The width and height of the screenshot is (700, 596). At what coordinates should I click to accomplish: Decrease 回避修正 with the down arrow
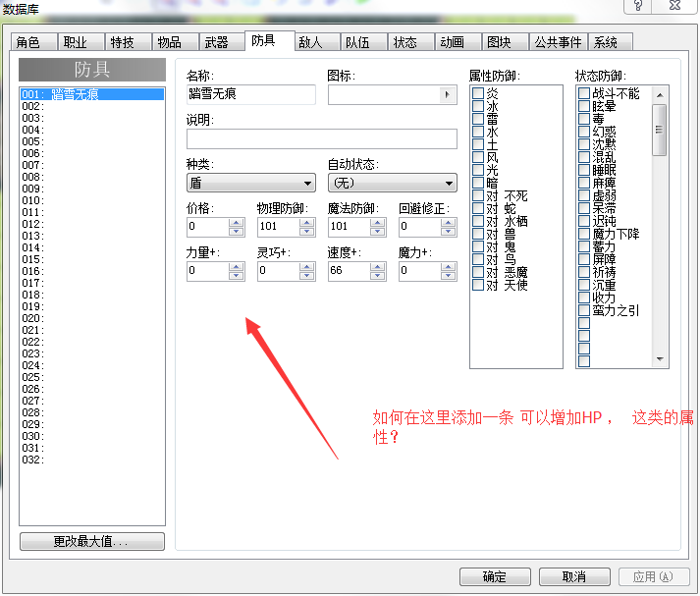(448, 231)
